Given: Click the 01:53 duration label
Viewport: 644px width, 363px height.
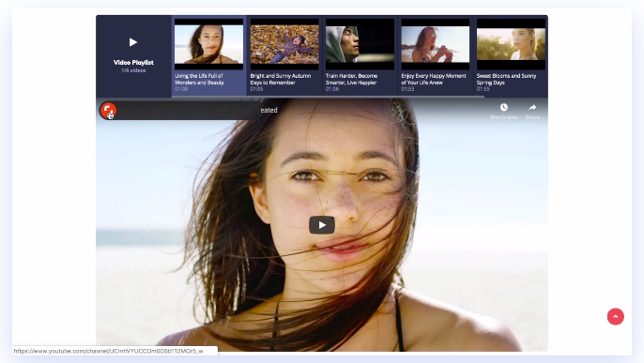Looking at the screenshot, I should pyautogui.click(x=407, y=89).
